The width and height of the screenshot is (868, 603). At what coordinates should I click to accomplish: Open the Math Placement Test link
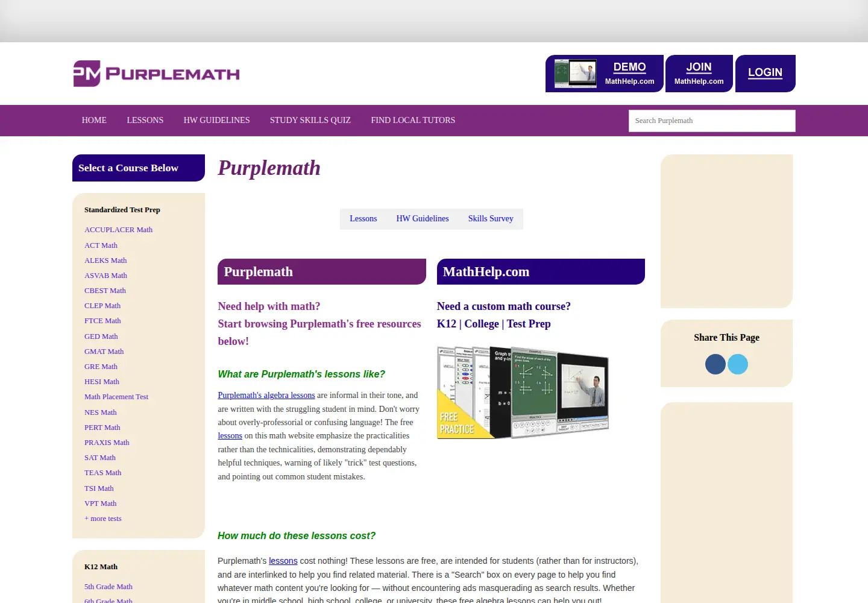[x=116, y=397]
